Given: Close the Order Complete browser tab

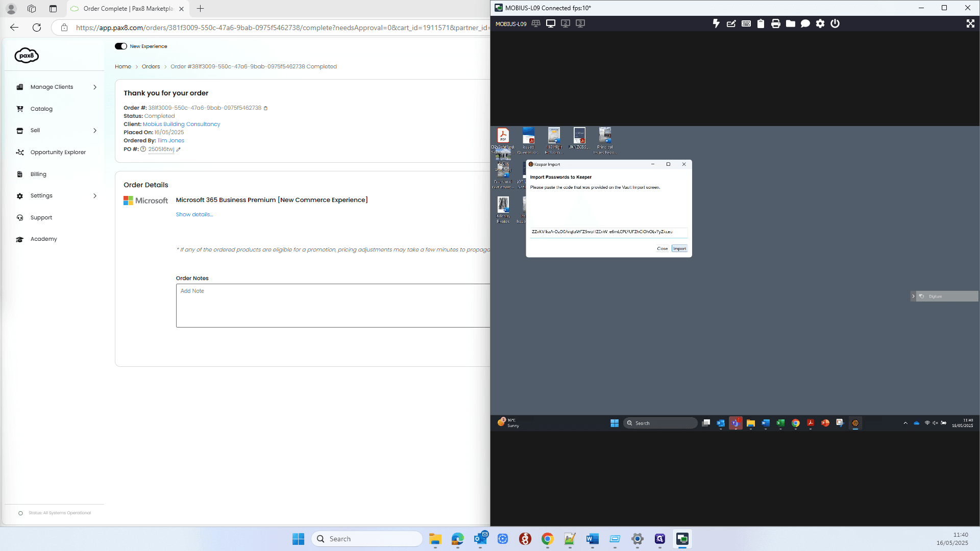Looking at the screenshot, I should click(x=181, y=9).
